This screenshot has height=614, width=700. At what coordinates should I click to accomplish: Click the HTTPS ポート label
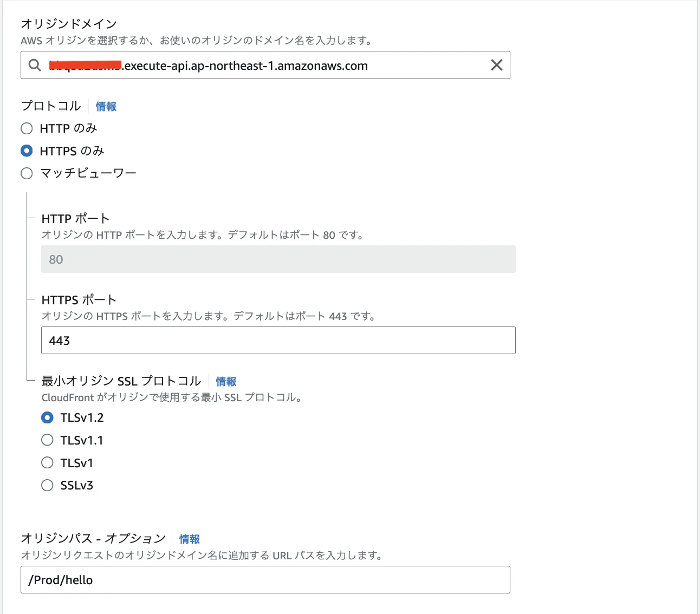pos(79,299)
